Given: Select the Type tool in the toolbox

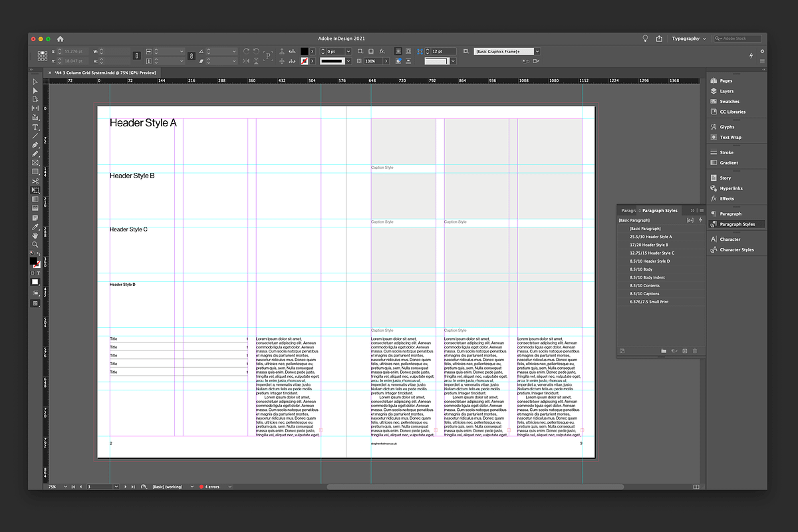Looking at the screenshot, I should click(35, 127).
